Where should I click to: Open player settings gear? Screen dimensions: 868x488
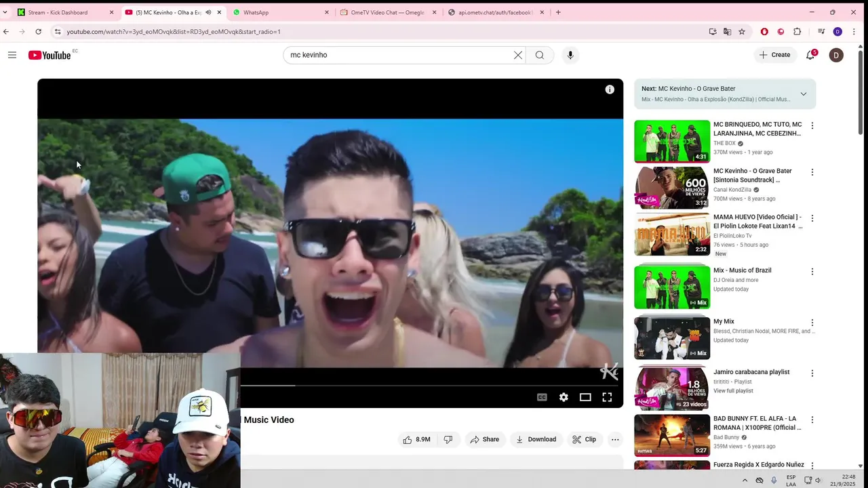(x=564, y=397)
